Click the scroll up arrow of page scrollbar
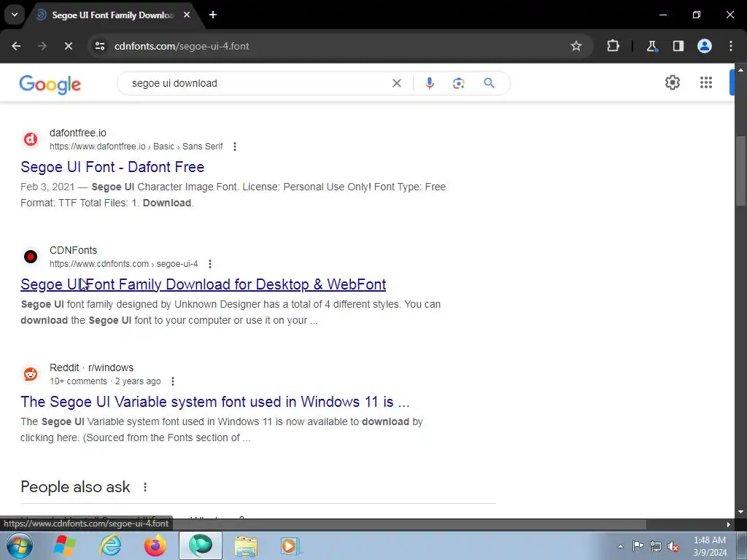747x560 pixels. point(740,69)
